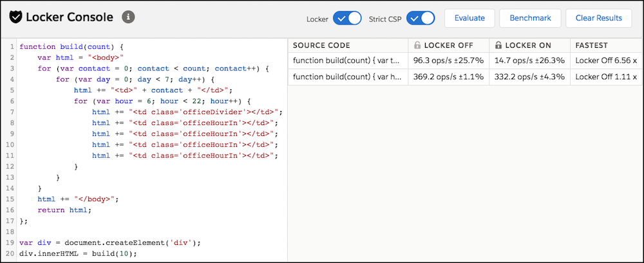This screenshot has width=644, height=263.
Task: Click the locked padlock icon in Locker On header
Action: coord(498,45)
